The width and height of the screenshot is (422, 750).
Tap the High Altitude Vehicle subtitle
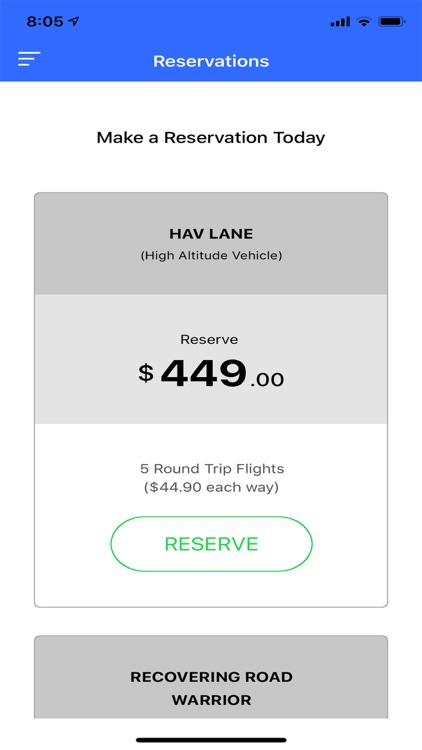(x=211, y=255)
